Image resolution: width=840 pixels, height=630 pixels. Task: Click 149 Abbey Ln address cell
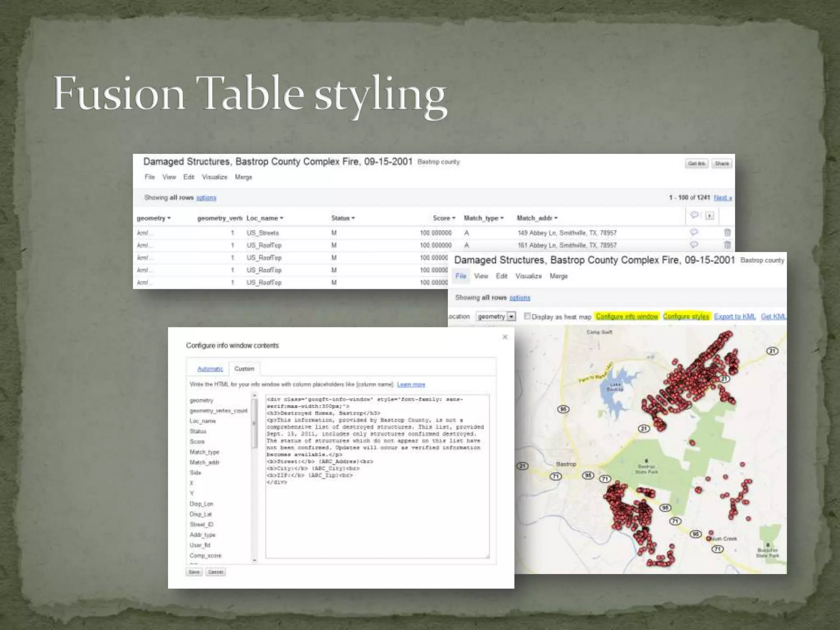(567, 233)
